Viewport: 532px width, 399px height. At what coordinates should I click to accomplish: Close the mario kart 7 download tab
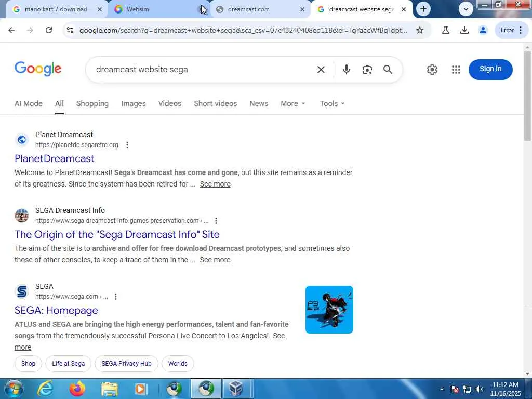pos(99,9)
